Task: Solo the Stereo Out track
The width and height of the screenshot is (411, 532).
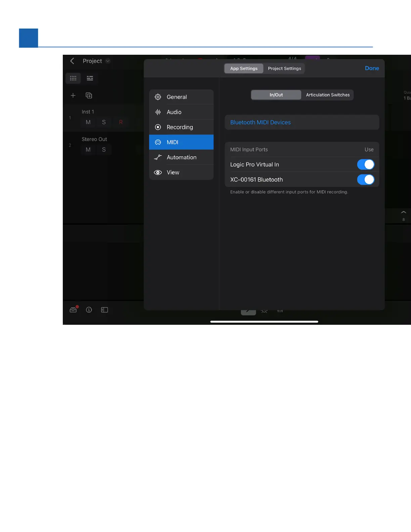Action: point(104,149)
